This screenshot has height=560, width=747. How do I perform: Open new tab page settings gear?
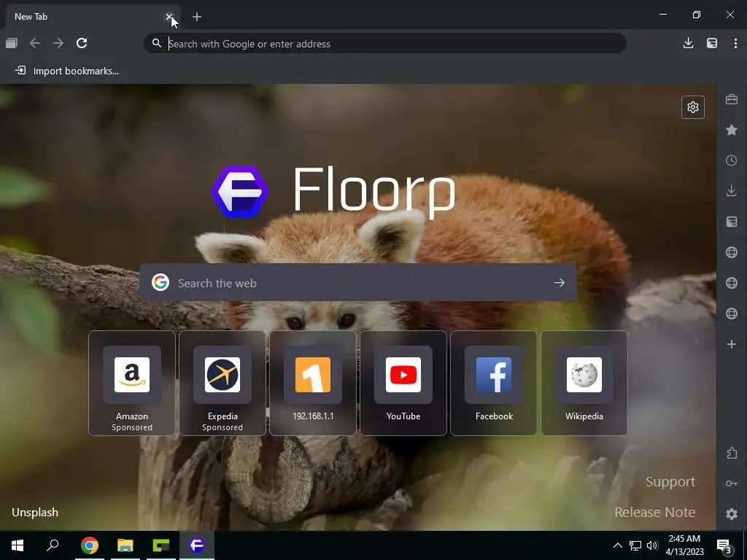pyautogui.click(x=693, y=107)
